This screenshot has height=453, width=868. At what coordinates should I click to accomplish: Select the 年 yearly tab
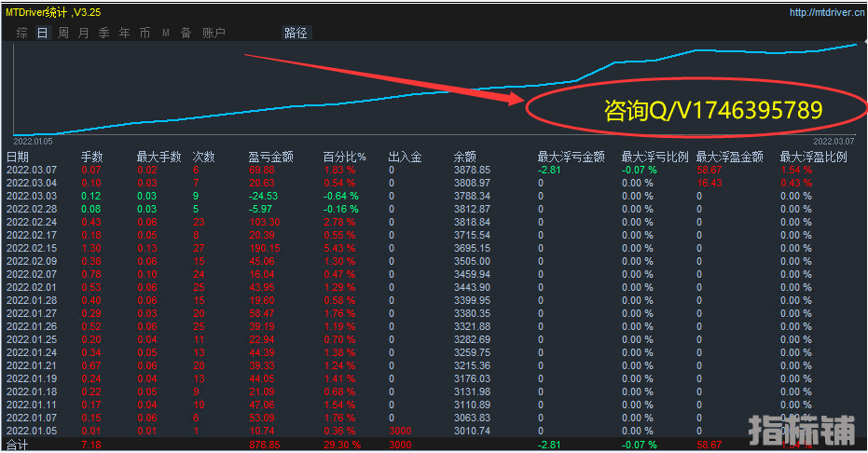(x=124, y=33)
